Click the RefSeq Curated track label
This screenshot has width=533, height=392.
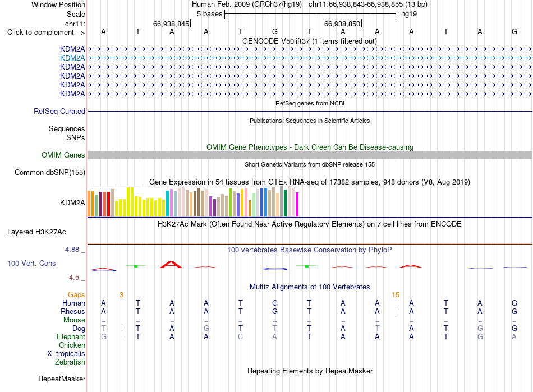[x=59, y=112]
